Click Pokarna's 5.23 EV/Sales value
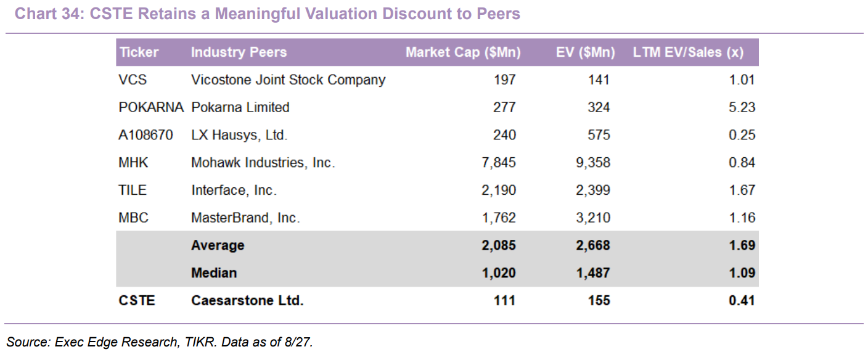The height and width of the screenshot is (352, 868). (x=742, y=107)
